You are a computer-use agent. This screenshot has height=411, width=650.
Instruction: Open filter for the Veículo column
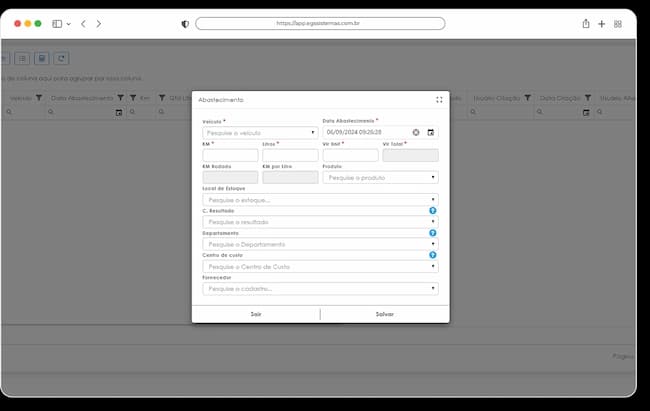click(x=39, y=98)
